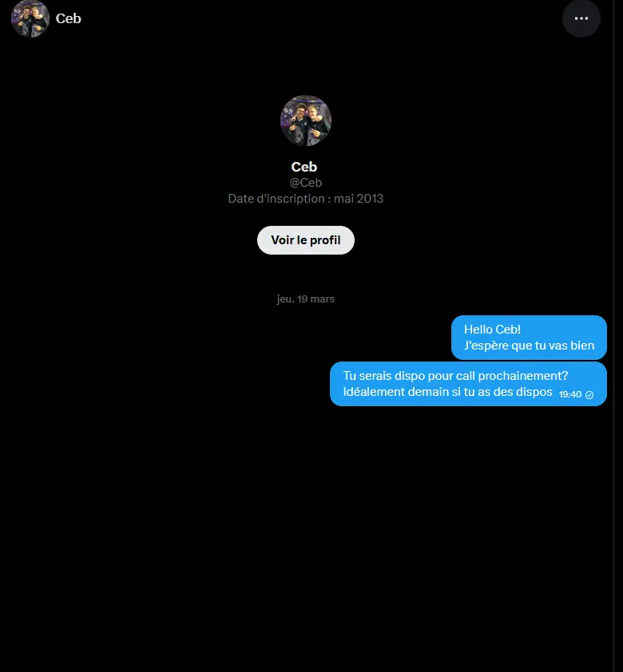Click the @Ceb username handle
Image resolution: width=623 pixels, height=672 pixels.
305,183
